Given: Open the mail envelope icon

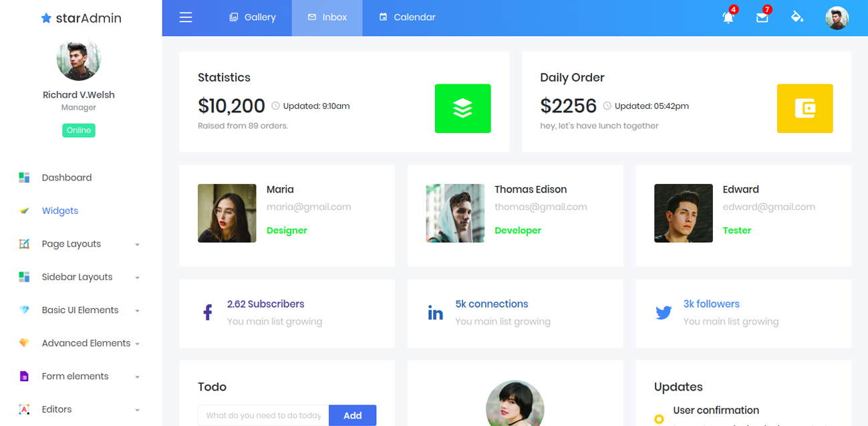Looking at the screenshot, I should (762, 18).
